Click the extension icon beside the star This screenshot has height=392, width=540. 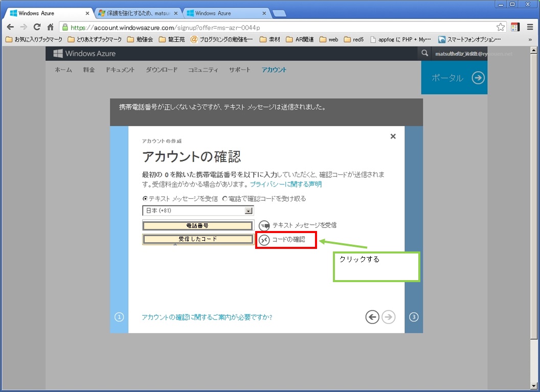point(515,27)
